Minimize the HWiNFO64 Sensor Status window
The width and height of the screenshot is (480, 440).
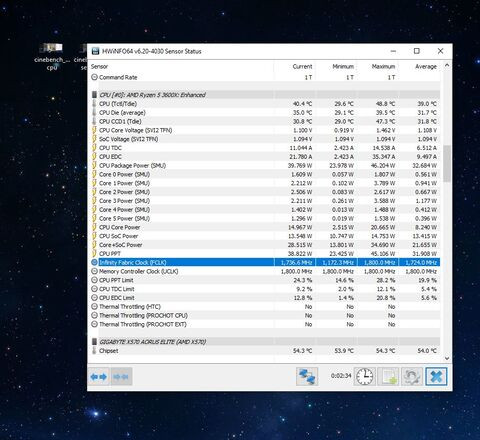[394, 51]
